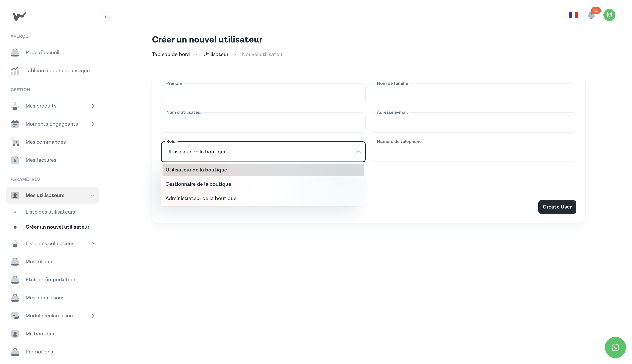The height and width of the screenshot is (364, 632).
Task: Choose Administrateur de la boutique role
Action: point(201,198)
